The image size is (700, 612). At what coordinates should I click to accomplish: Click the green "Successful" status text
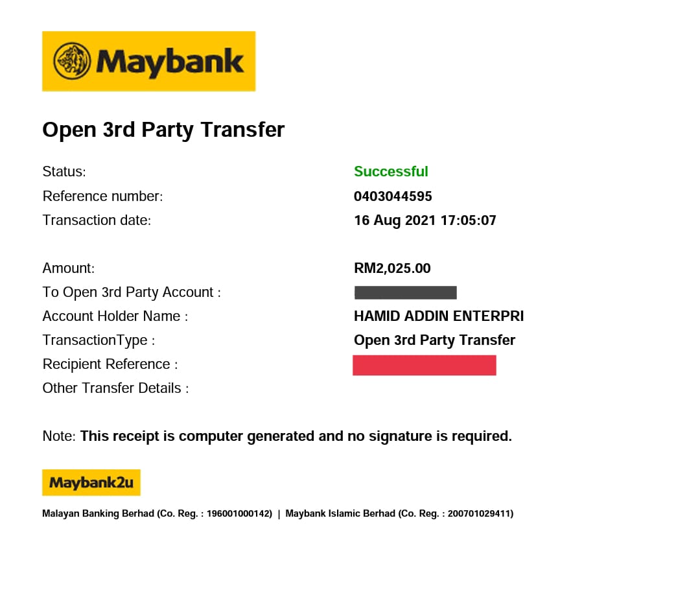point(391,172)
